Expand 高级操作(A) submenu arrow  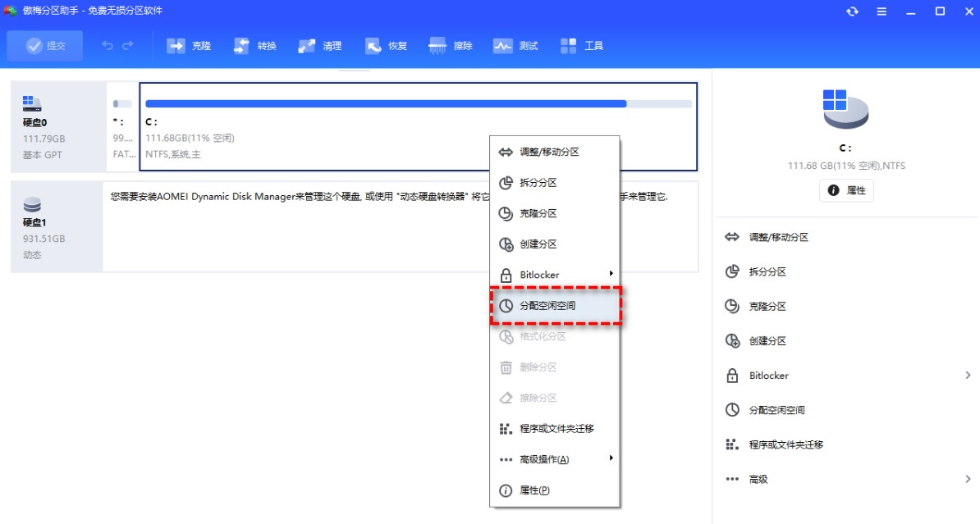pos(611,459)
